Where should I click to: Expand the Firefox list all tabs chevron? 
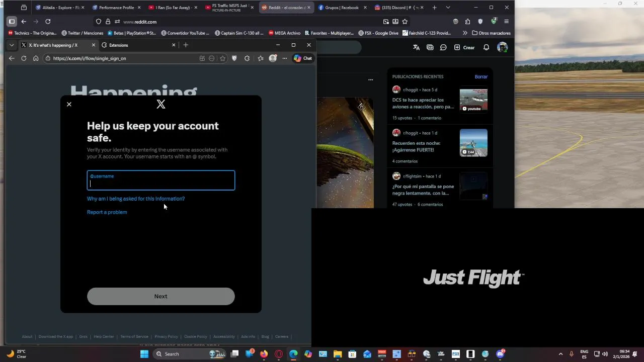(x=448, y=8)
